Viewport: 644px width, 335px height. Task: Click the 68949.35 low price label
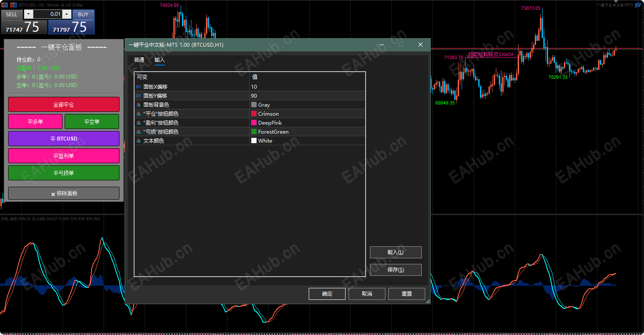pyautogui.click(x=445, y=103)
